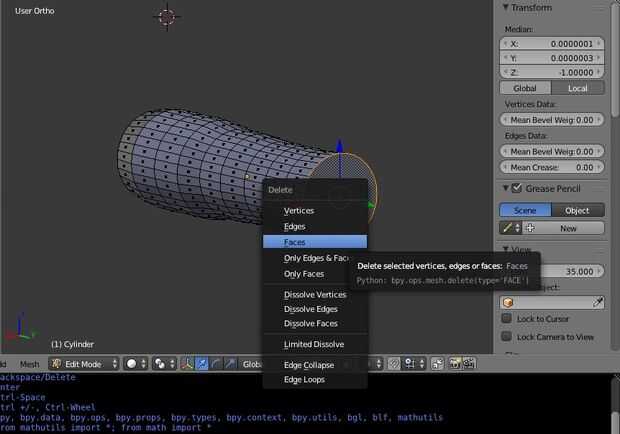Collapse the View panel

pyautogui.click(x=506, y=249)
